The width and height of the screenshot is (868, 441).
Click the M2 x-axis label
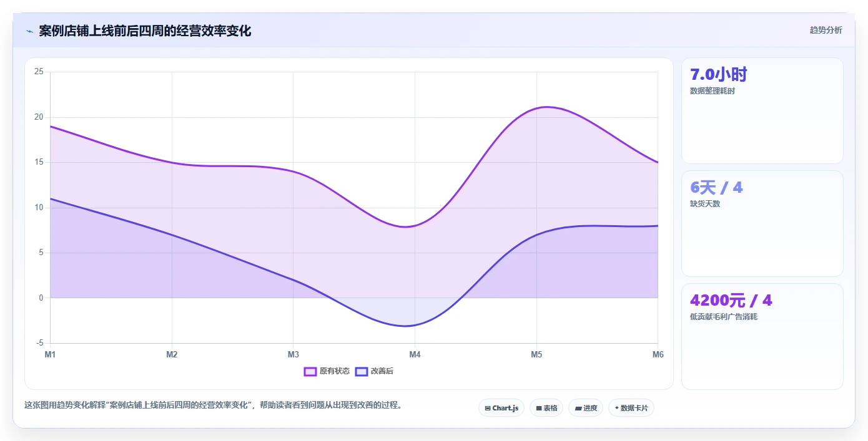click(x=172, y=354)
